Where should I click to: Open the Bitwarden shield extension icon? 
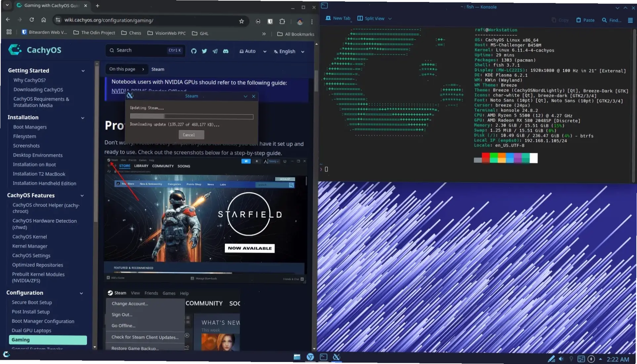coord(270,21)
